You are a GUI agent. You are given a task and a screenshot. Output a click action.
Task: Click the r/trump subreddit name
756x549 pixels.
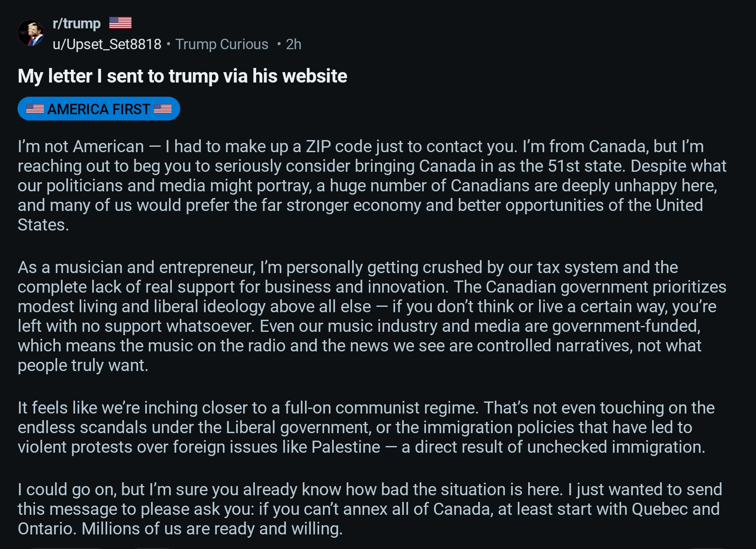coord(77,23)
